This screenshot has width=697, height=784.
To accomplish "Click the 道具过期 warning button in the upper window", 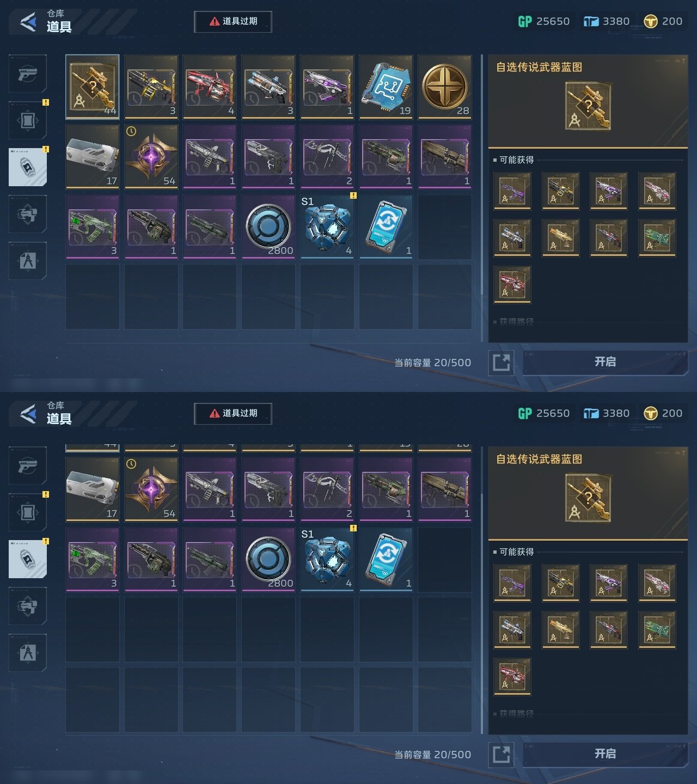I will click(233, 21).
